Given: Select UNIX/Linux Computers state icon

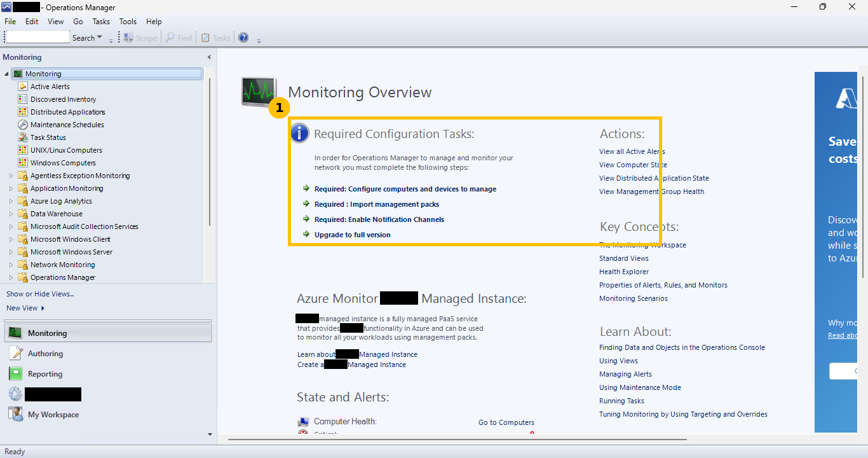Looking at the screenshot, I should pyautogui.click(x=23, y=150).
